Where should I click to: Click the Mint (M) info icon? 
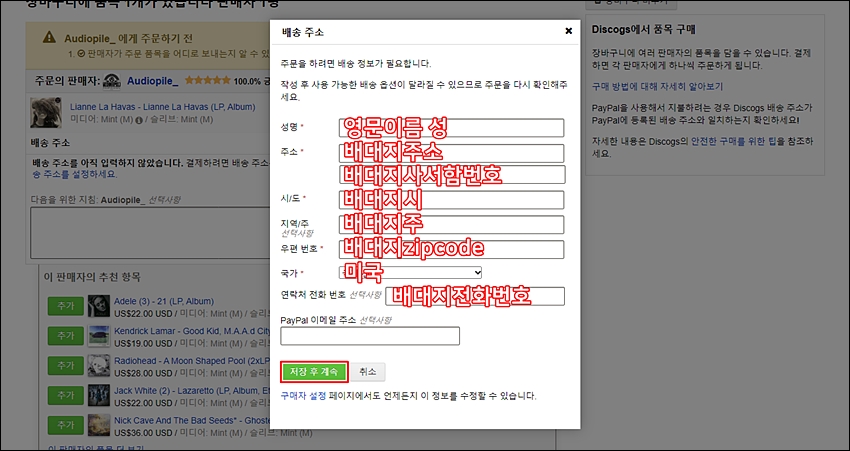pos(139,120)
